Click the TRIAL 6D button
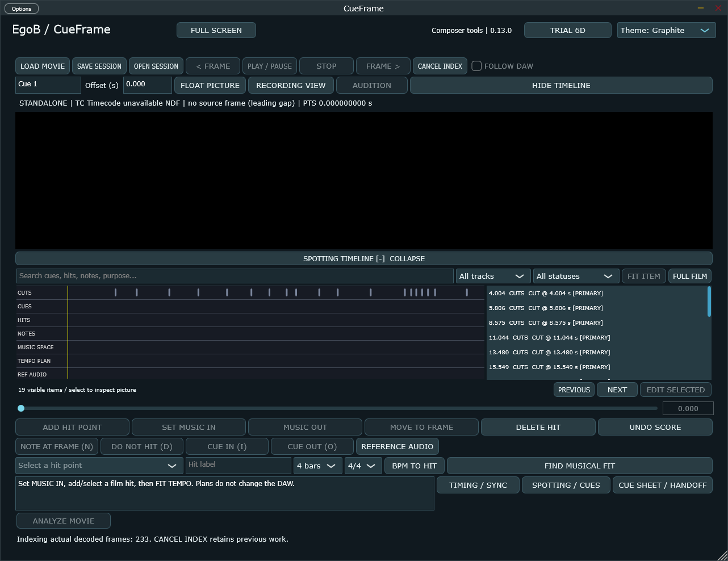The width and height of the screenshot is (728, 561). coord(568,30)
